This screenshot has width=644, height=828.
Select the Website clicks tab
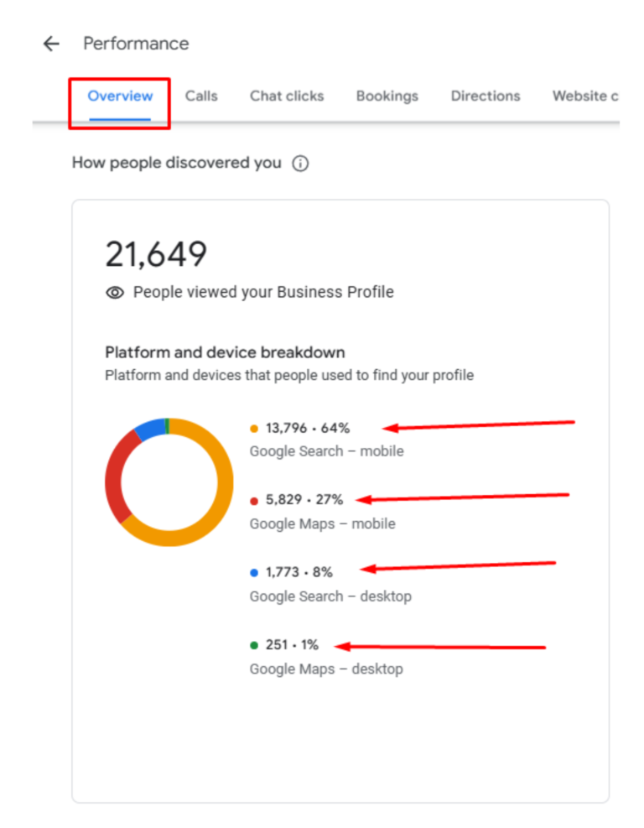click(x=585, y=96)
